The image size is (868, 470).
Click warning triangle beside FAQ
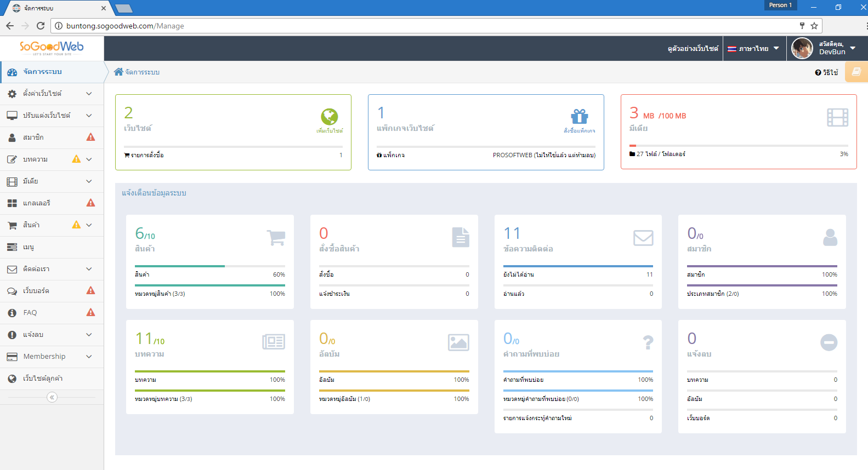[91, 312]
